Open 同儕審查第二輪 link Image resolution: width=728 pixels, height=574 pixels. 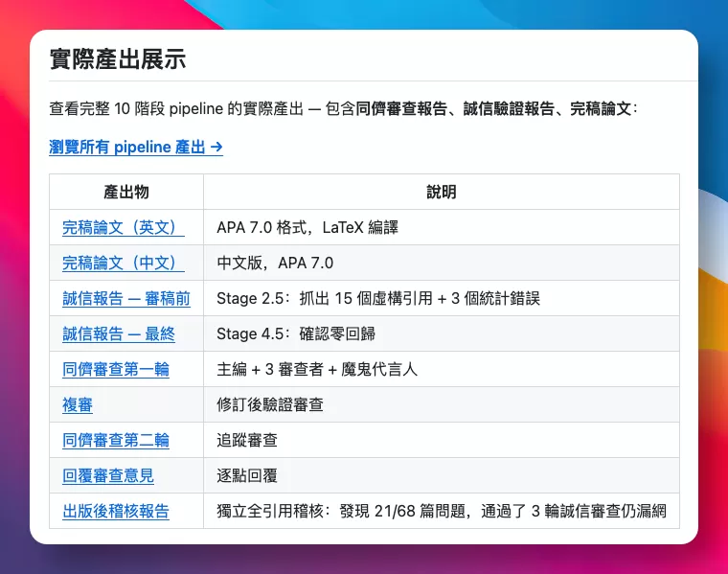pos(116,440)
